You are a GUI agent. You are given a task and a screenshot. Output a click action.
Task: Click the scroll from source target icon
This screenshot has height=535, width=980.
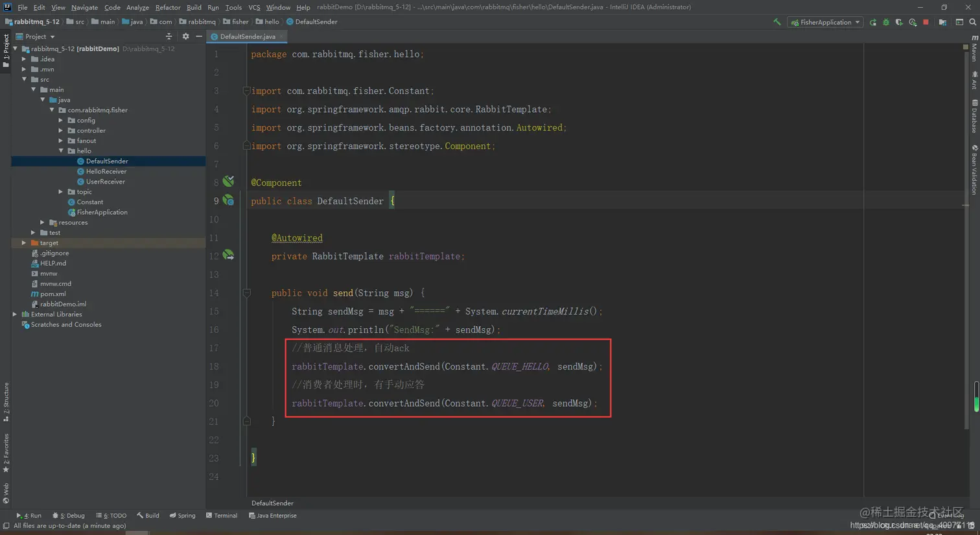click(x=169, y=36)
